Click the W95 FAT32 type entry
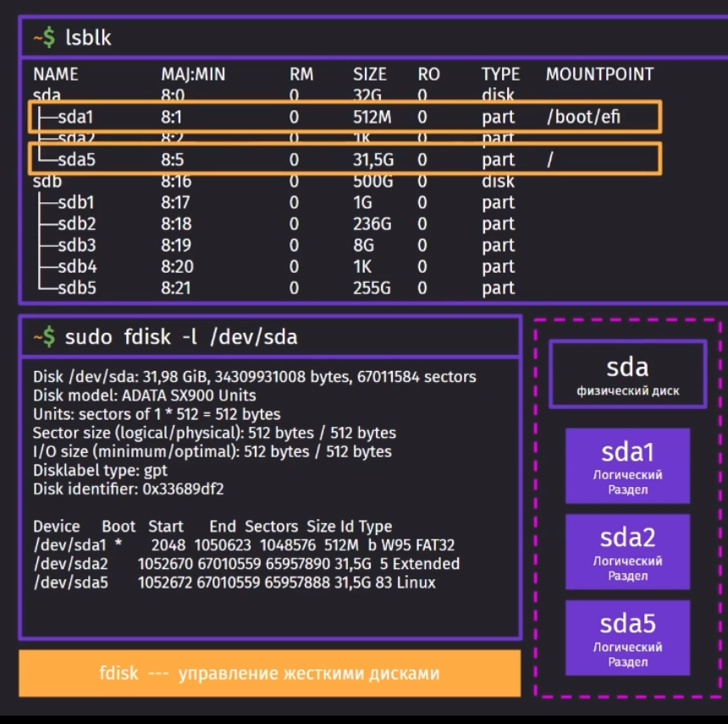Viewport: 728px width, 724px height. [x=418, y=544]
